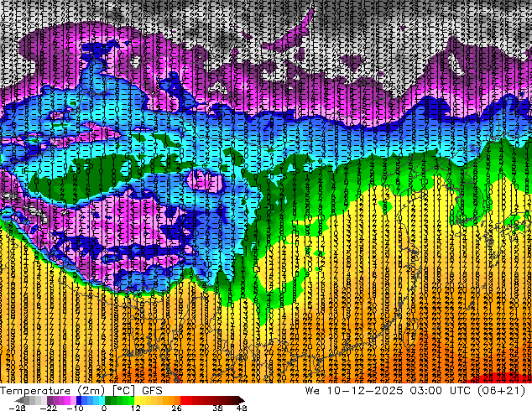532x411 pixels.
Task: Click the dark green legend swatch above '0'
Action: [107, 400]
